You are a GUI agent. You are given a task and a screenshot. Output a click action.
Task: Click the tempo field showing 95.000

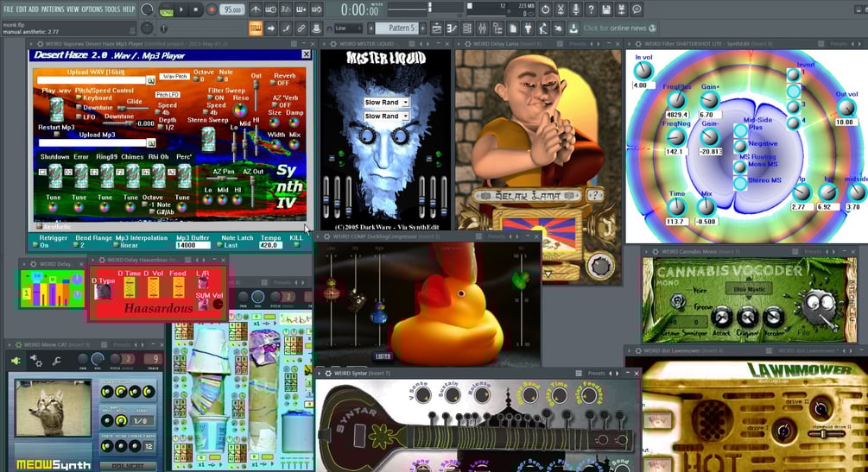(232, 10)
